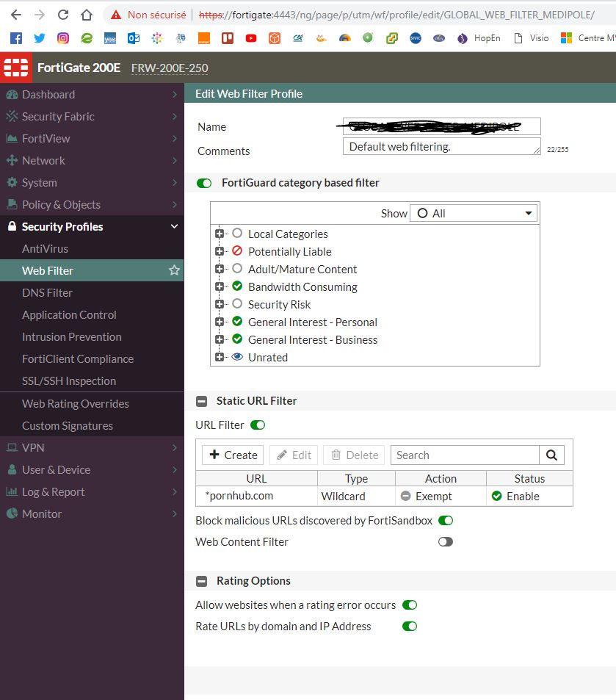Open the Policy & Objects menu
Image resolution: width=616 pixels, height=700 pixels.
[x=92, y=204]
